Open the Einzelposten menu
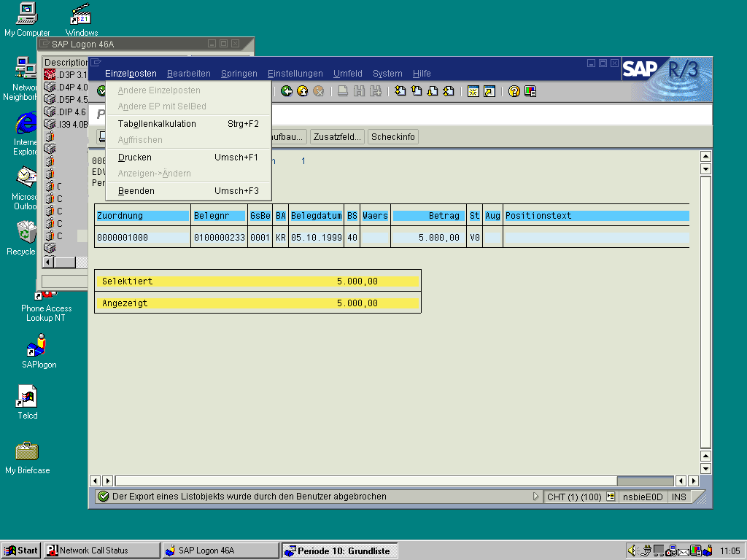 (x=131, y=74)
